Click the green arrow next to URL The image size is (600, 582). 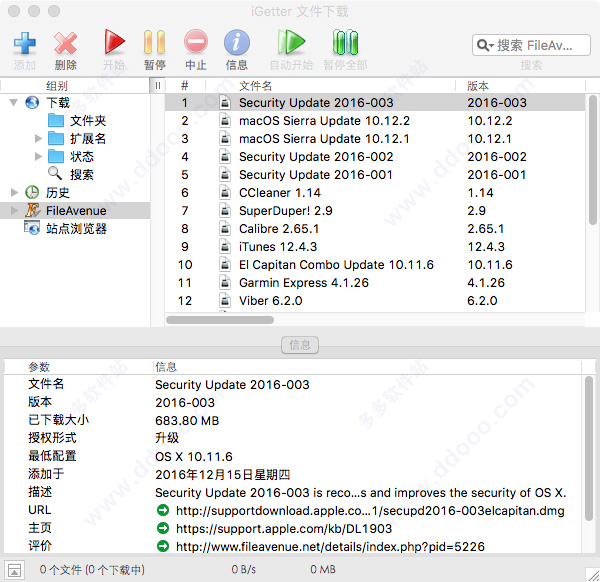(163, 510)
